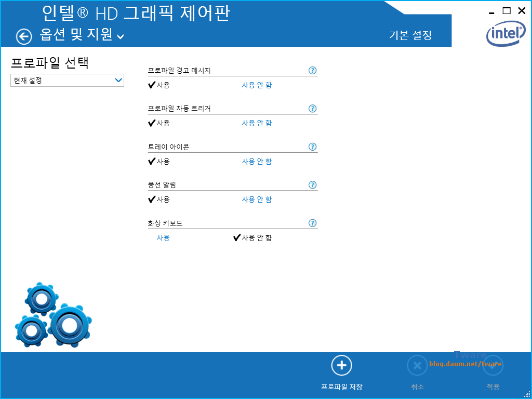Click the 적용 label
The width and height of the screenshot is (532, 399).
point(493,387)
